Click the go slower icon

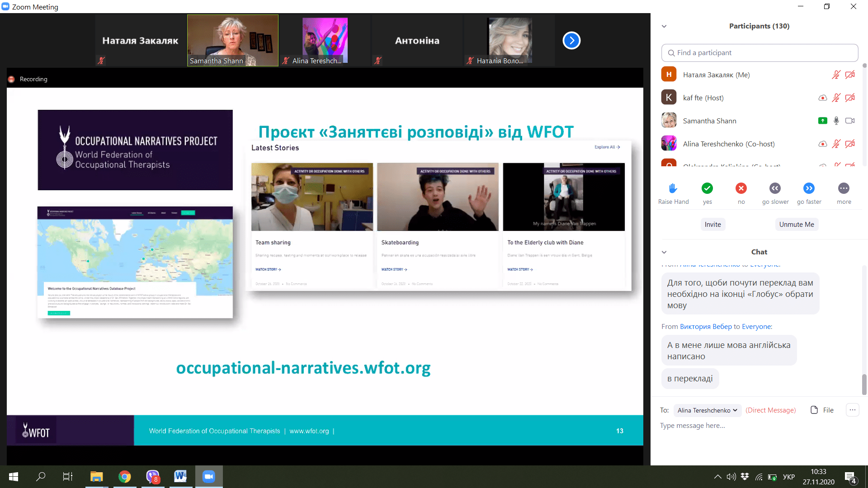[775, 188]
